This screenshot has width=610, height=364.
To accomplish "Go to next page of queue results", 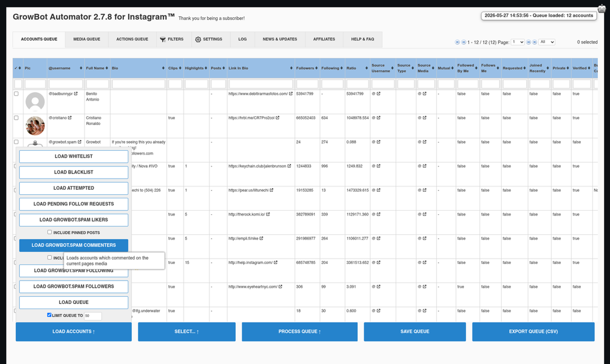I will [x=528, y=42].
